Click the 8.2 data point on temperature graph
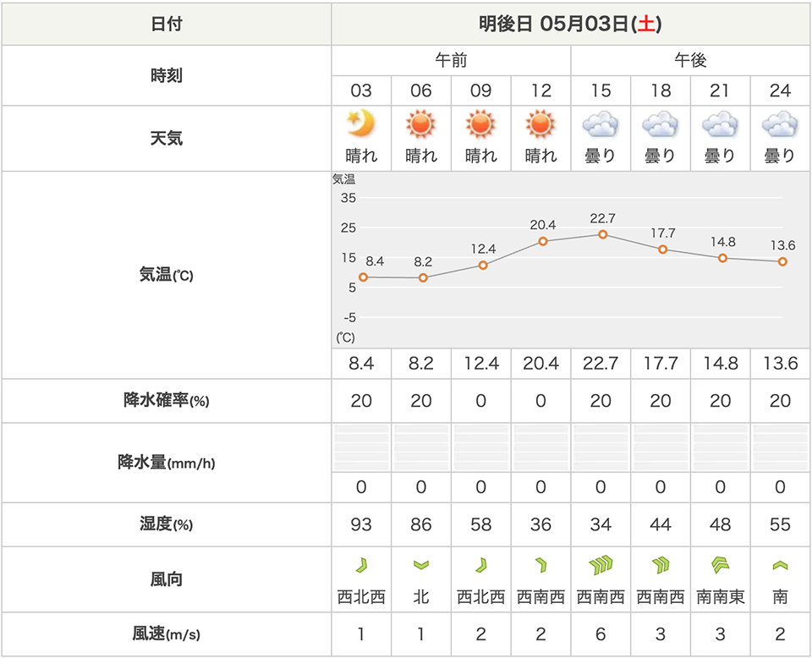Image resolution: width=812 pixels, height=658 pixels. point(423,278)
